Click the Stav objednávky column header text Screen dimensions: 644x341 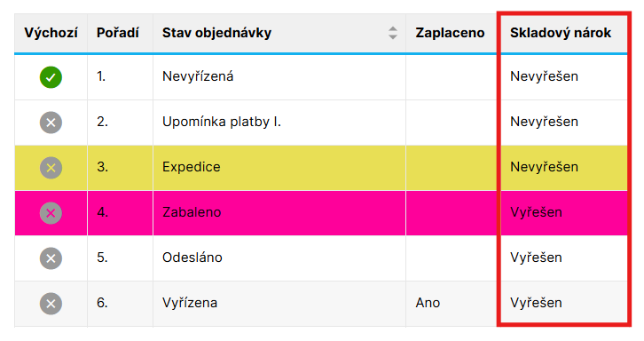216,33
